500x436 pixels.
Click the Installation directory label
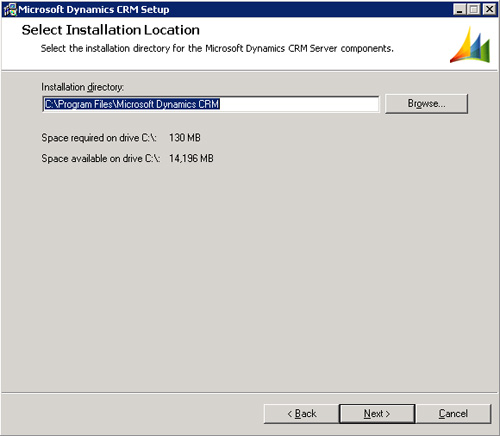[x=82, y=87]
